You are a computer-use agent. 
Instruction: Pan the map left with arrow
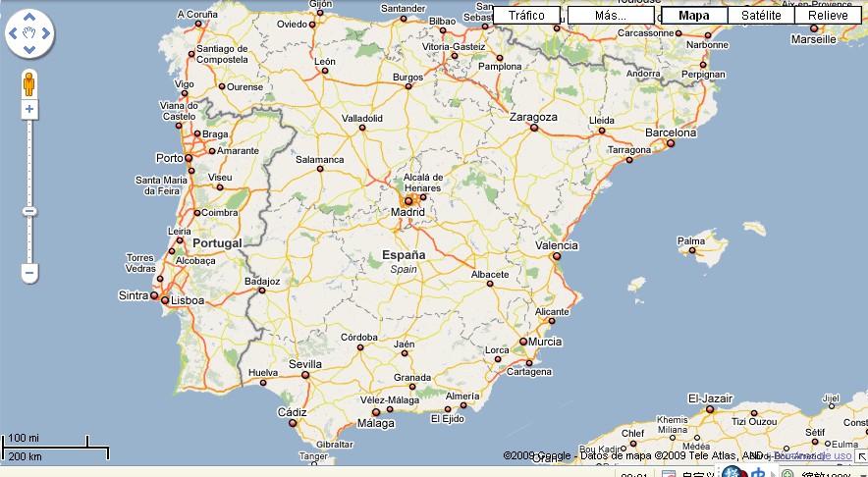point(14,32)
